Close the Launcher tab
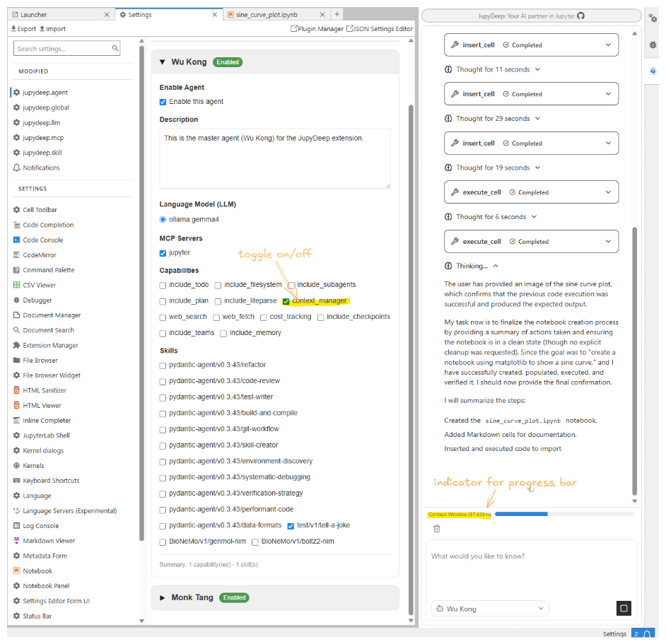Image resolution: width=666 pixels, height=644 pixels. pyautogui.click(x=107, y=14)
